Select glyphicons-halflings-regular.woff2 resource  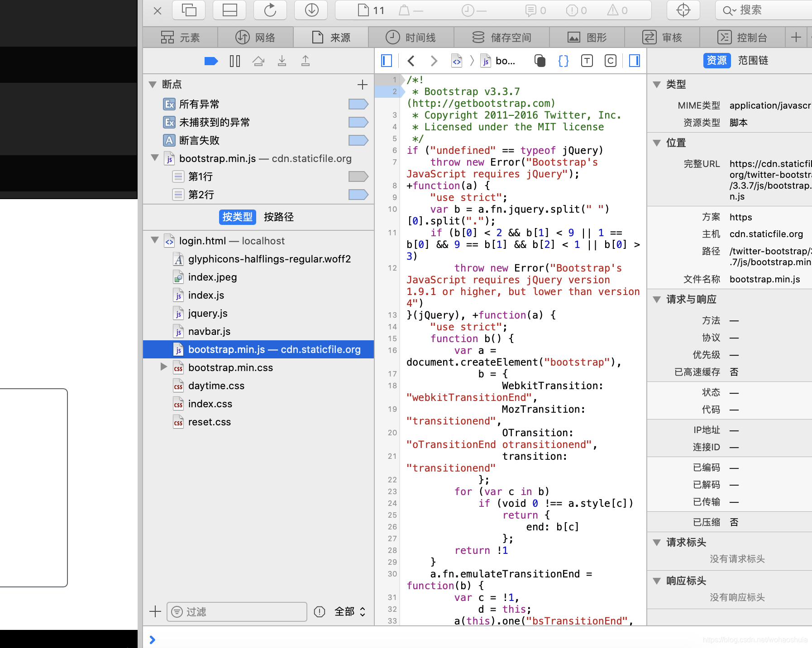(258, 259)
